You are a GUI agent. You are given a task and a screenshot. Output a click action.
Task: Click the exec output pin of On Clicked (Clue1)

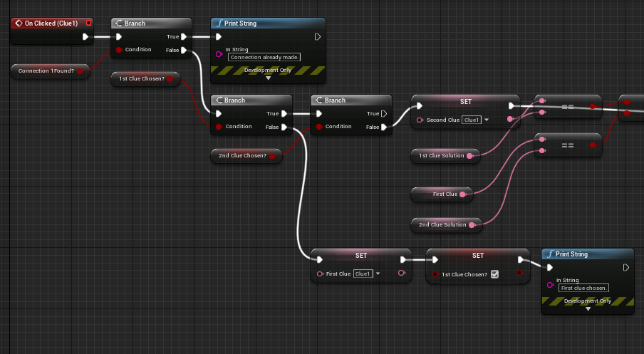tap(85, 36)
